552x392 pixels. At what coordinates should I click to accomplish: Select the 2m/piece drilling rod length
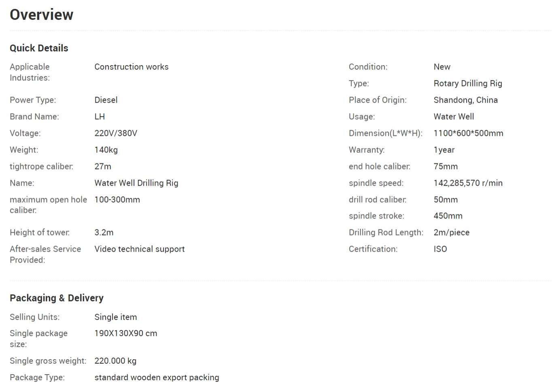tap(452, 233)
